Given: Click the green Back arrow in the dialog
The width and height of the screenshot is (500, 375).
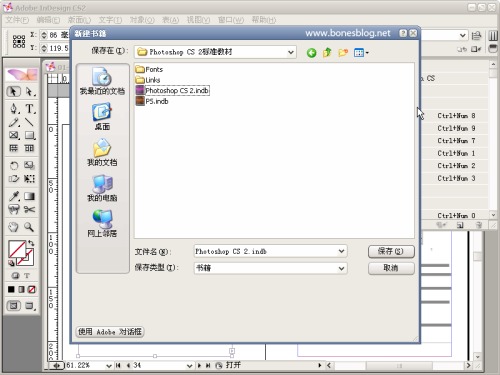Looking at the screenshot, I should (x=312, y=53).
